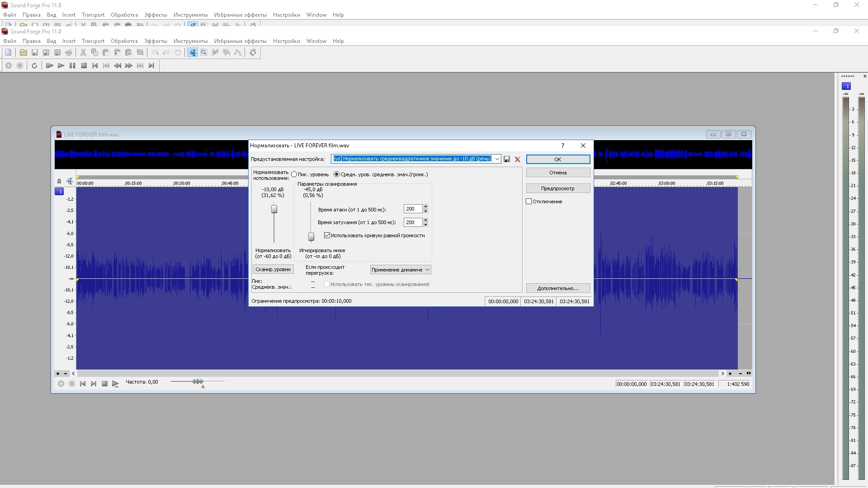This screenshot has width=868, height=488.
Task: Toggle the Отключение checkbox
Action: coord(529,202)
